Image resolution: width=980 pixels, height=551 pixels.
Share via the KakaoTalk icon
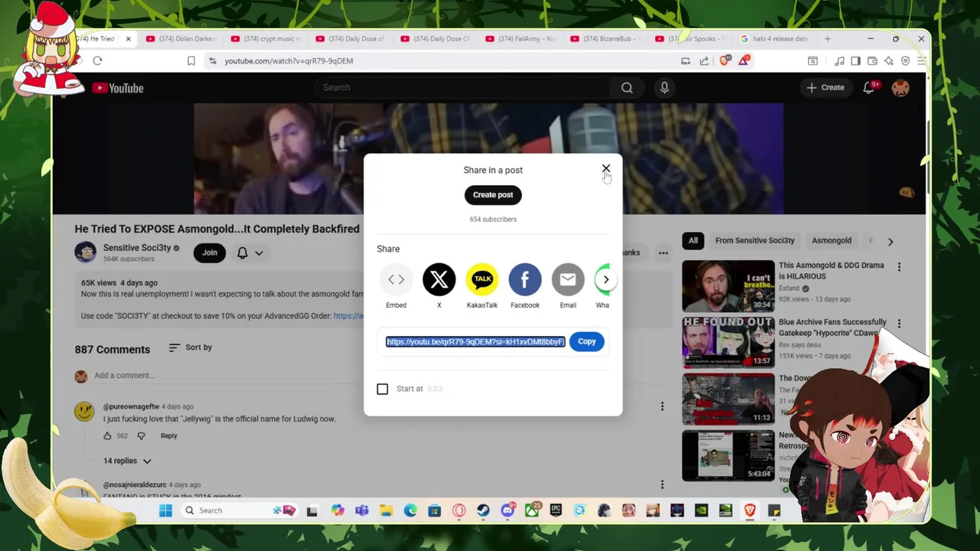point(482,280)
